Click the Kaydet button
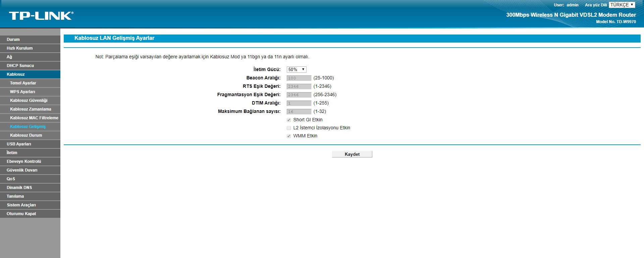Screen dimensions: 644x258 tap(352, 154)
